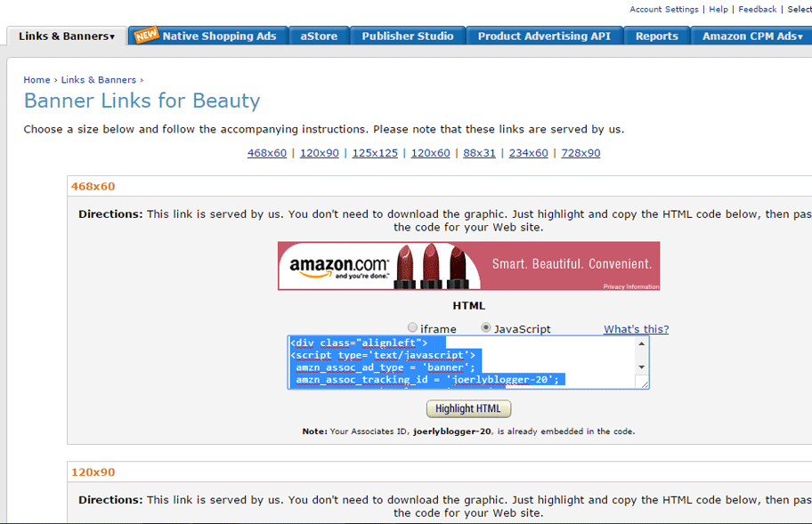
Task: Open Publisher Studio tab
Action: (x=408, y=36)
